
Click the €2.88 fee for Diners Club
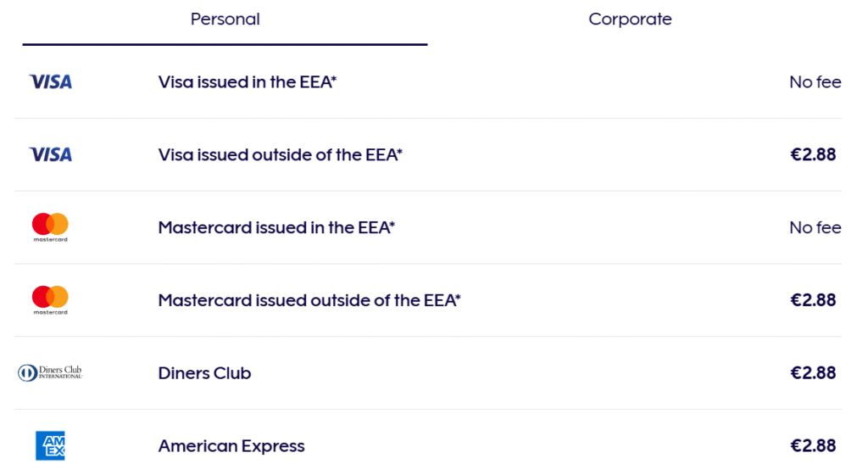coord(813,373)
